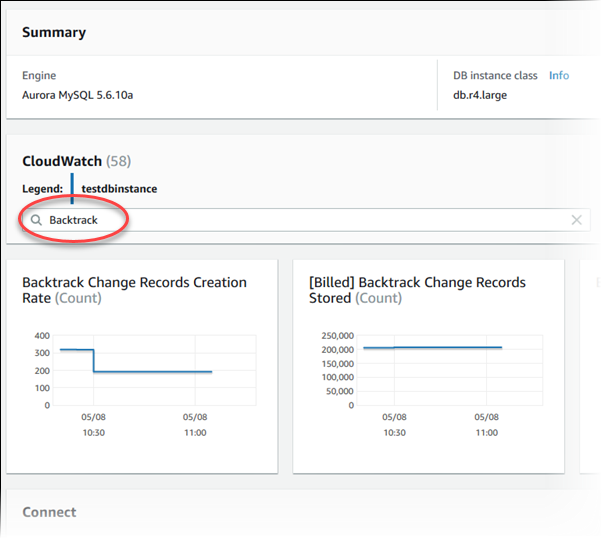Screen dimensions: 602x539
Task: Clear the Backtrack search with the X icon
Action: coord(577,220)
